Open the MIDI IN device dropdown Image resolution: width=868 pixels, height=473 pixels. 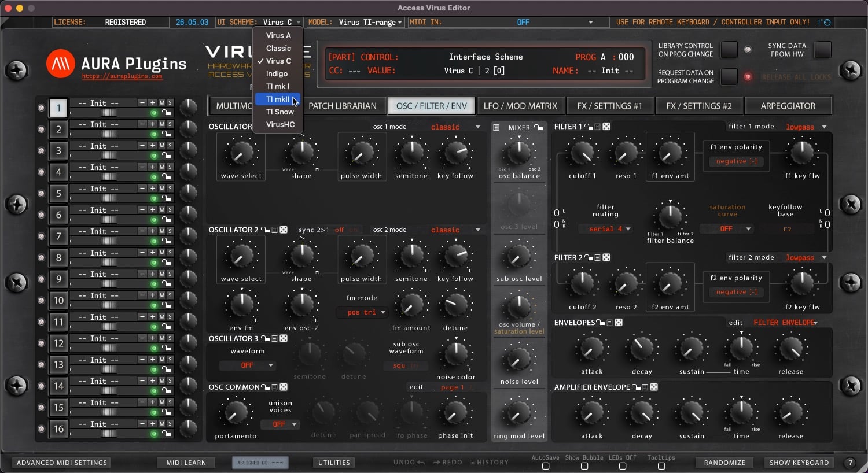tap(509, 22)
